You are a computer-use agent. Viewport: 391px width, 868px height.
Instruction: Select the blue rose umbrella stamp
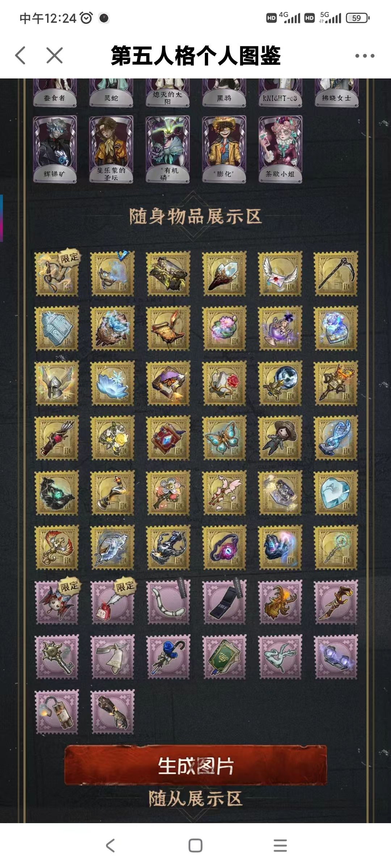[168, 657]
